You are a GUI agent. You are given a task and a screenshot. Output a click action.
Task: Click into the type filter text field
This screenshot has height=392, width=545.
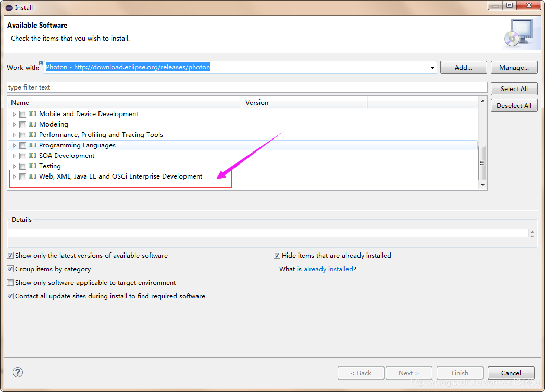tap(247, 87)
